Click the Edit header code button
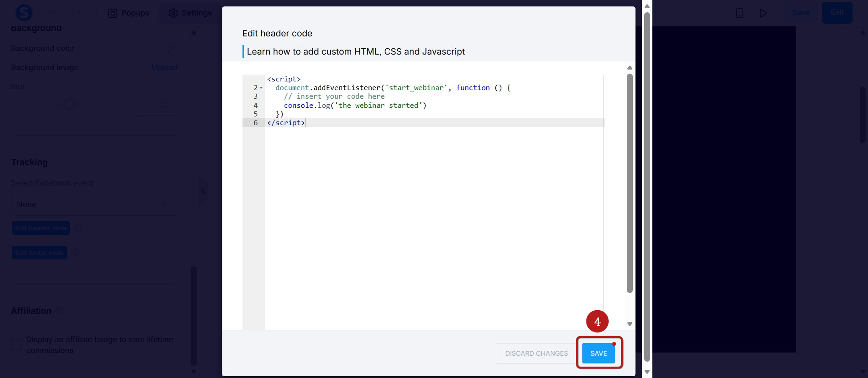Viewport: 868px width, 378px height. (41, 228)
